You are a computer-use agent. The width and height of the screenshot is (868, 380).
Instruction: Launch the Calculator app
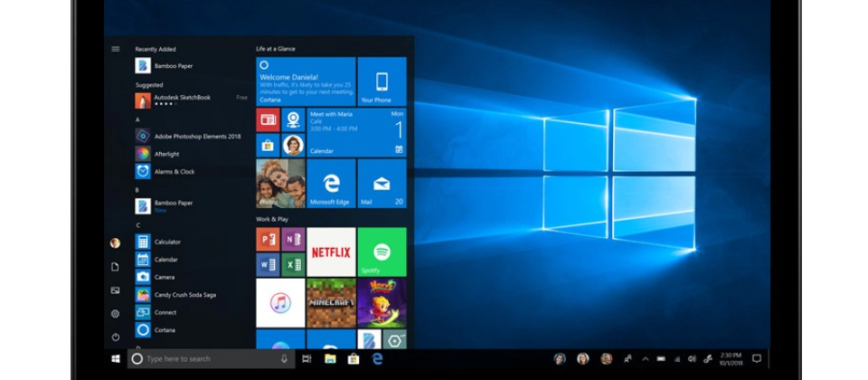[x=158, y=242]
